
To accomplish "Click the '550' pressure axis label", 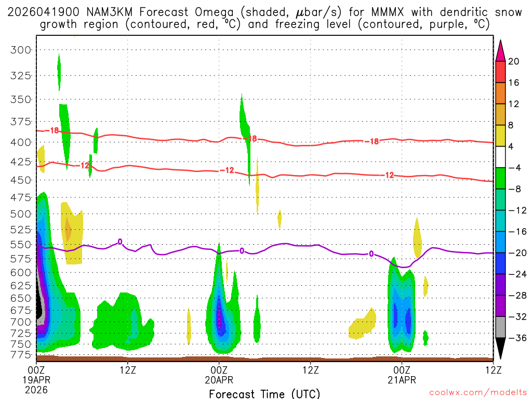I will [21, 245].
